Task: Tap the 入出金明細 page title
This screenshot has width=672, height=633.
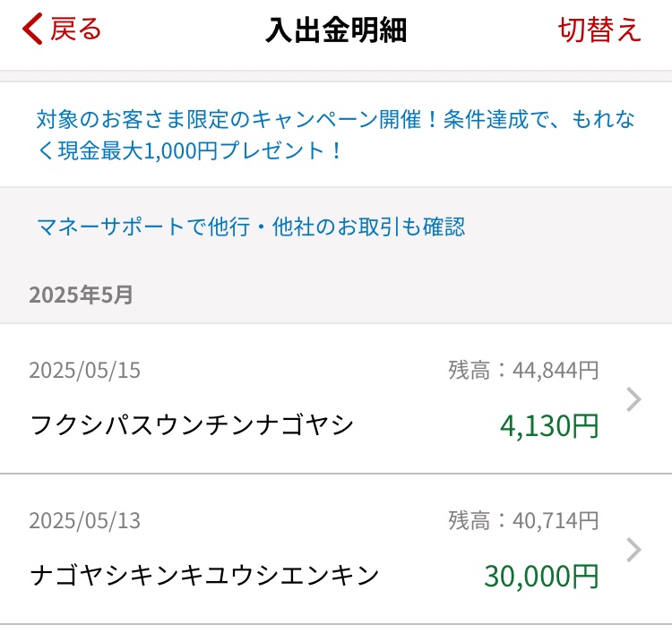Action: point(336,30)
